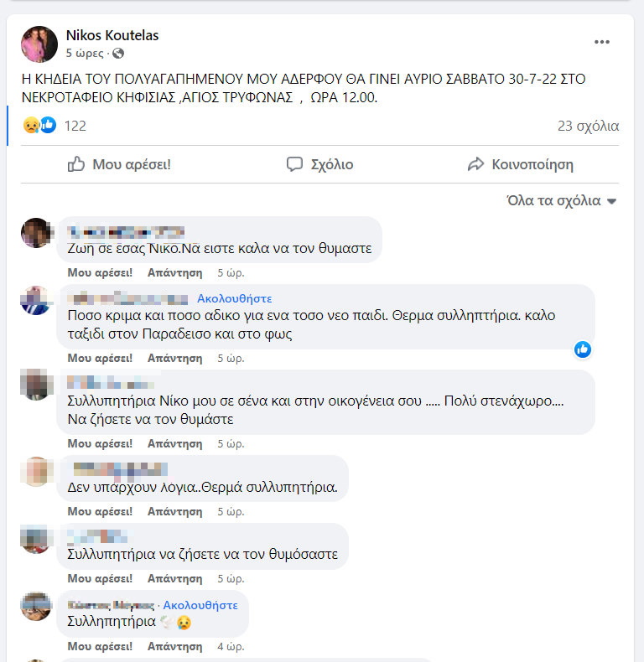Click the thumbs-up icon beside Μου αρέσει!
Screen dimensions: 644x662
[76, 163]
